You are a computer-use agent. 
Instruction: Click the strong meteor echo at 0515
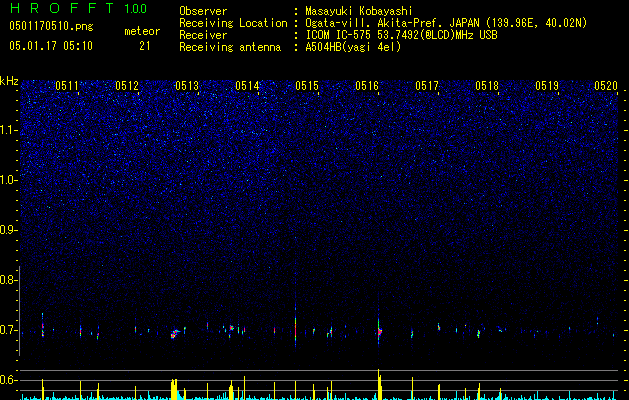296,328
